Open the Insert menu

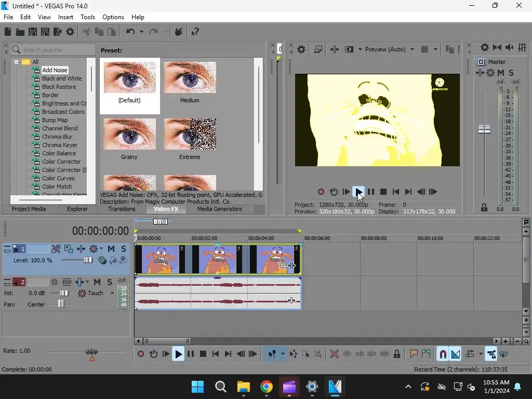(x=65, y=17)
